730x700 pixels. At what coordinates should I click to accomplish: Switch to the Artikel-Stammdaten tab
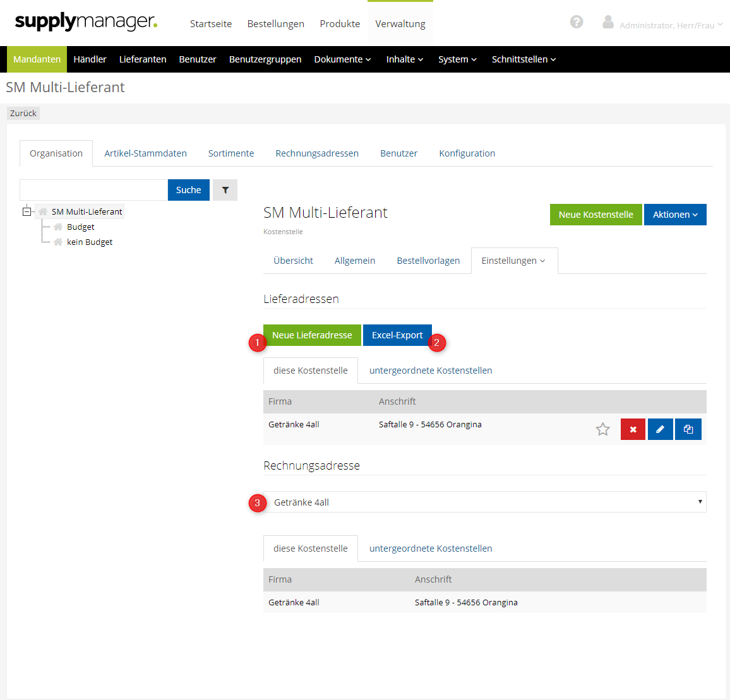(x=145, y=153)
